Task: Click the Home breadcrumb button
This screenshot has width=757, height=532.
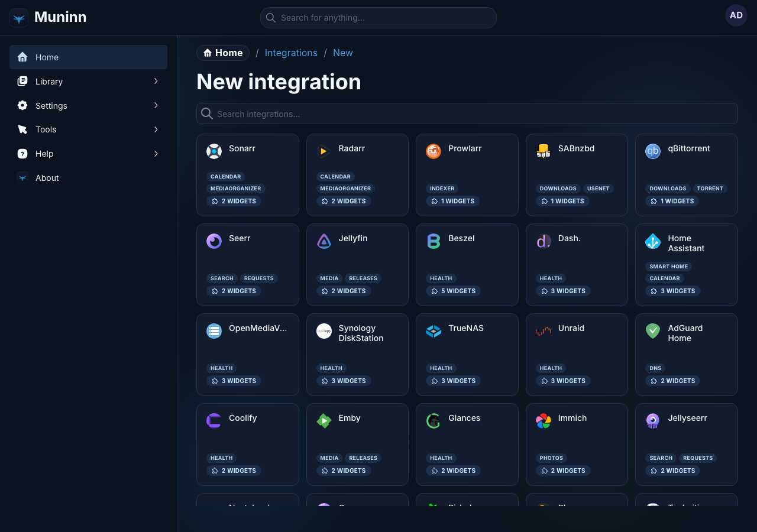Action: (223, 53)
